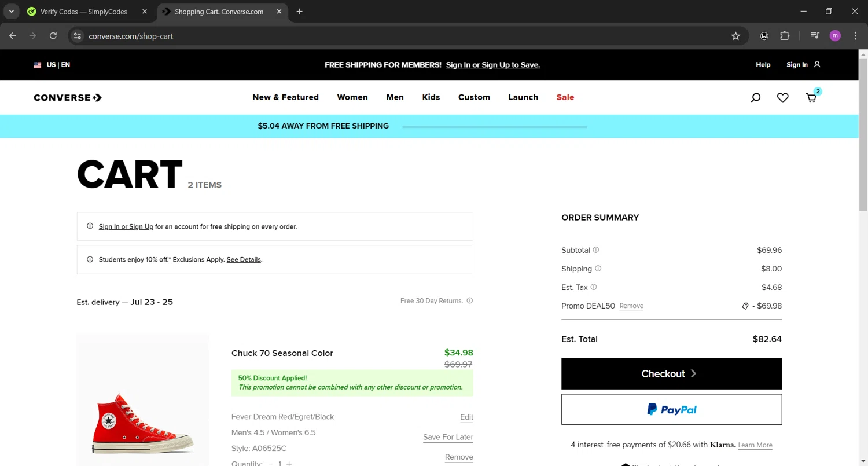Open the media control icon in the toolbar
This screenshot has height=466, width=868.
(815, 36)
